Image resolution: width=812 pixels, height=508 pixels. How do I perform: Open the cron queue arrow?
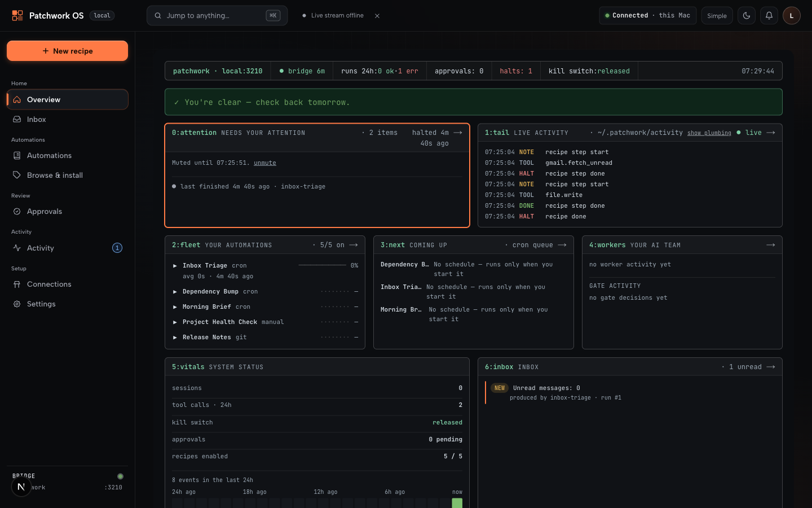pyautogui.click(x=562, y=245)
